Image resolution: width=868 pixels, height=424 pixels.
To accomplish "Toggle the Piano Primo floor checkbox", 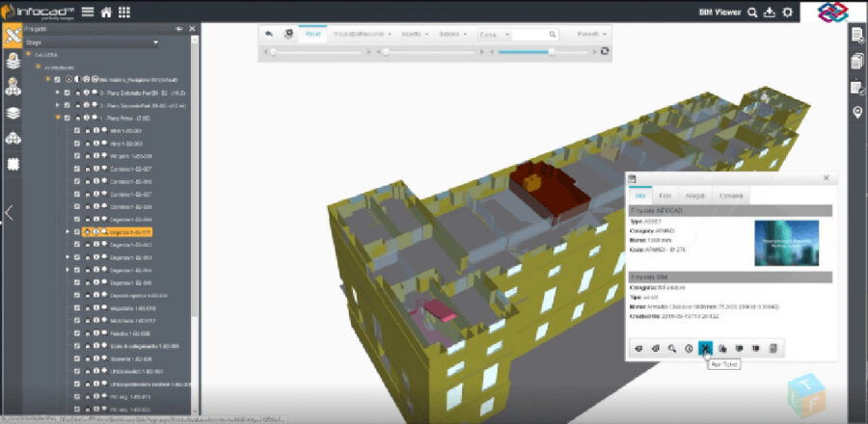I will [67, 118].
